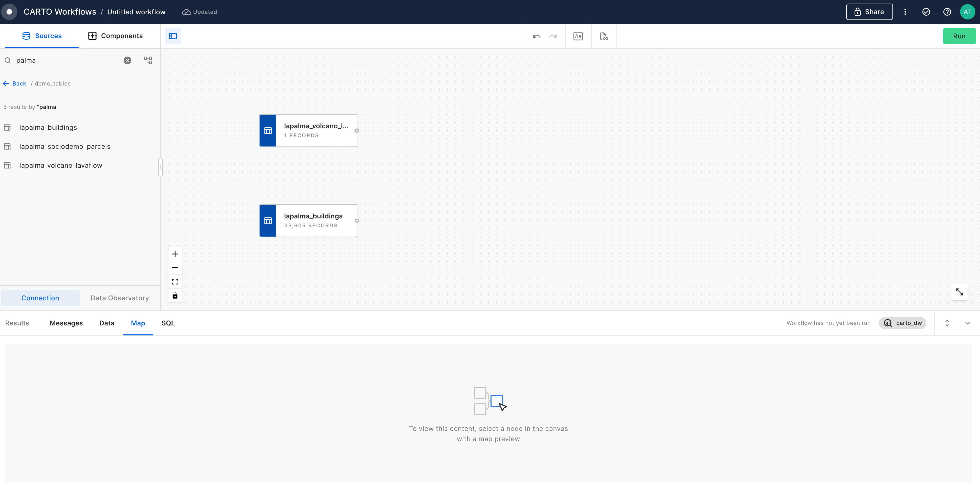Open the SQL tab
Screen dimensions: 980x487
(x=168, y=323)
